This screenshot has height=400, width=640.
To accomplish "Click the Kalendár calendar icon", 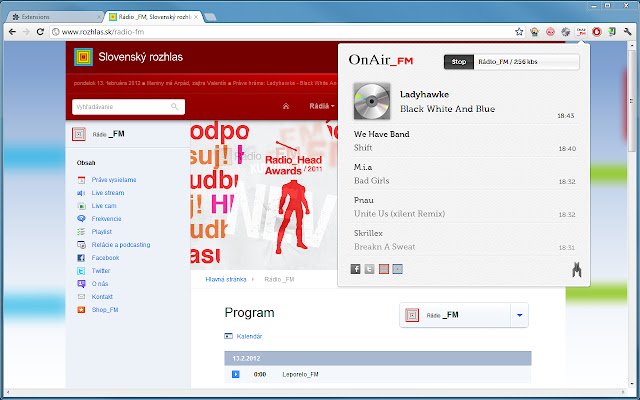I will pyautogui.click(x=229, y=336).
